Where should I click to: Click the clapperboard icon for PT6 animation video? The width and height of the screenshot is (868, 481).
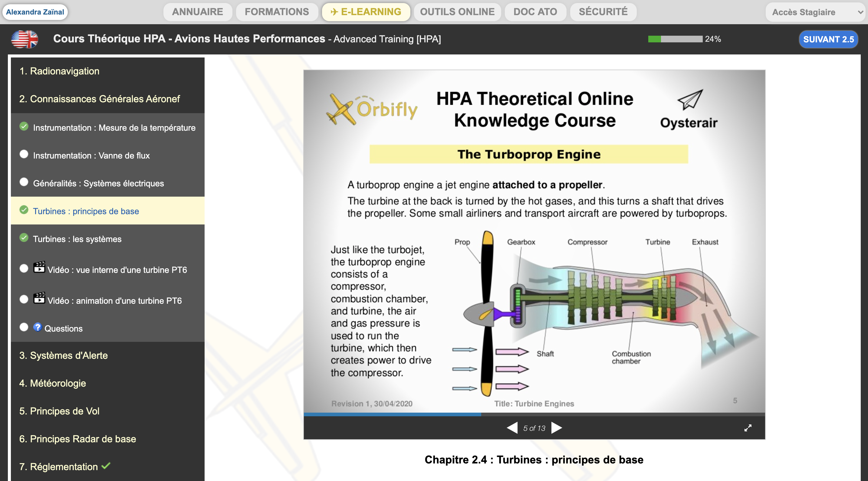[x=39, y=298]
